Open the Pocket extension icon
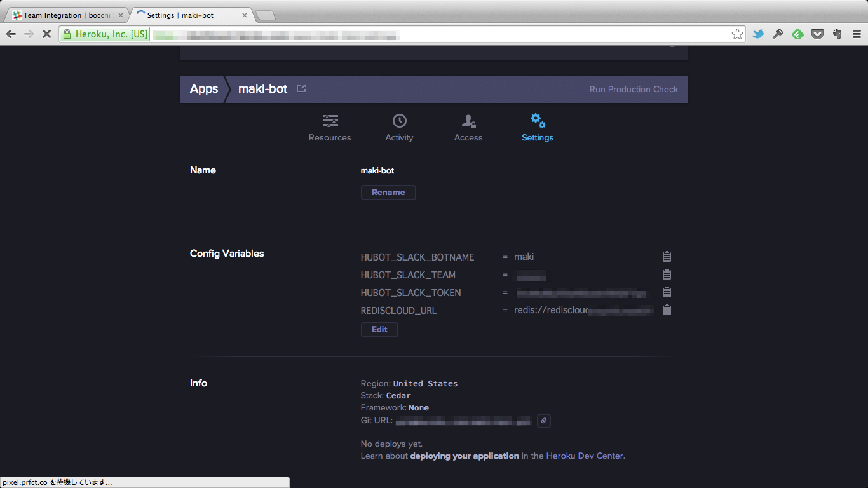Screen dimensions: 868x488 tap(818, 34)
